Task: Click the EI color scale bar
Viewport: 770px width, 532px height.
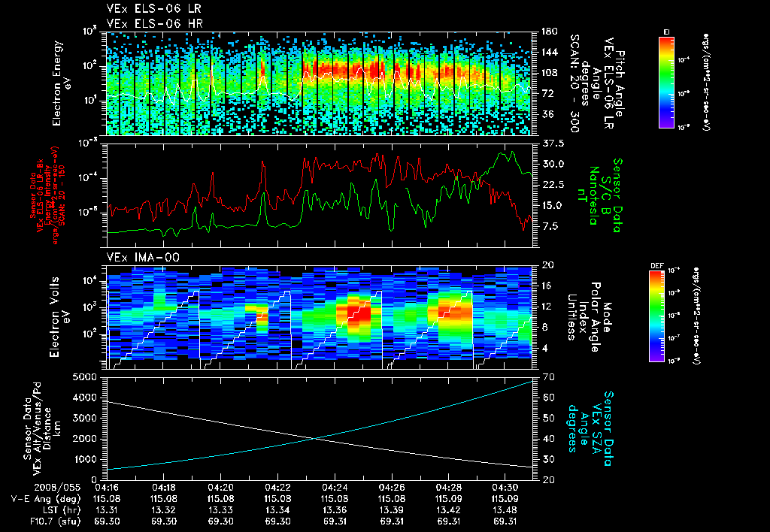Action: [x=666, y=82]
